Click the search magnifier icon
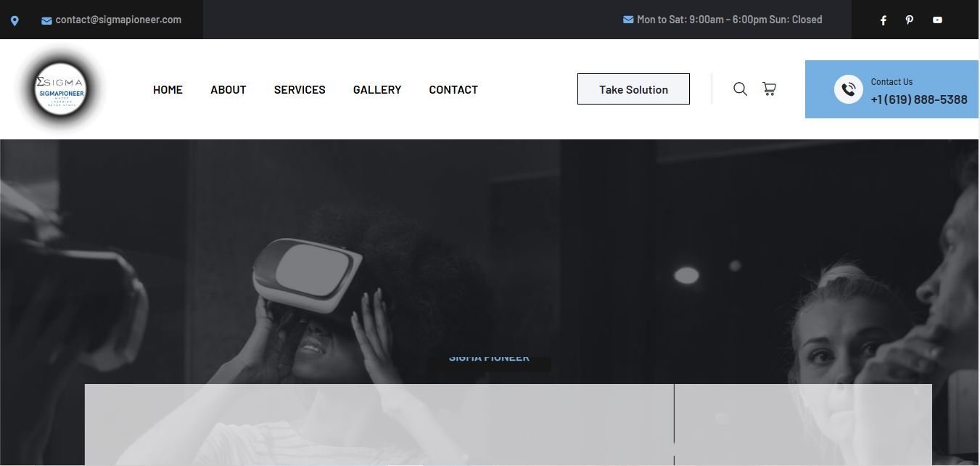The image size is (980, 466). [740, 89]
